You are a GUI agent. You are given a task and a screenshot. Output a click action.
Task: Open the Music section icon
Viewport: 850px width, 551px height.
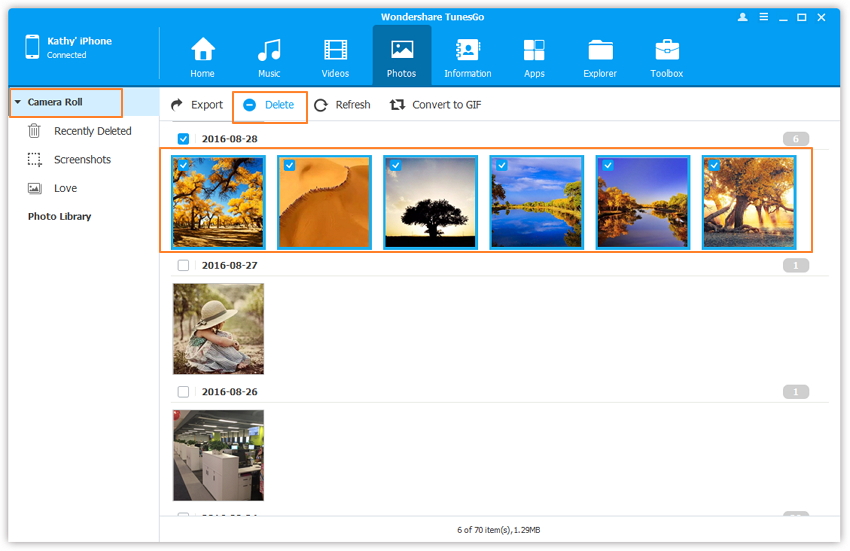(x=268, y=50)
